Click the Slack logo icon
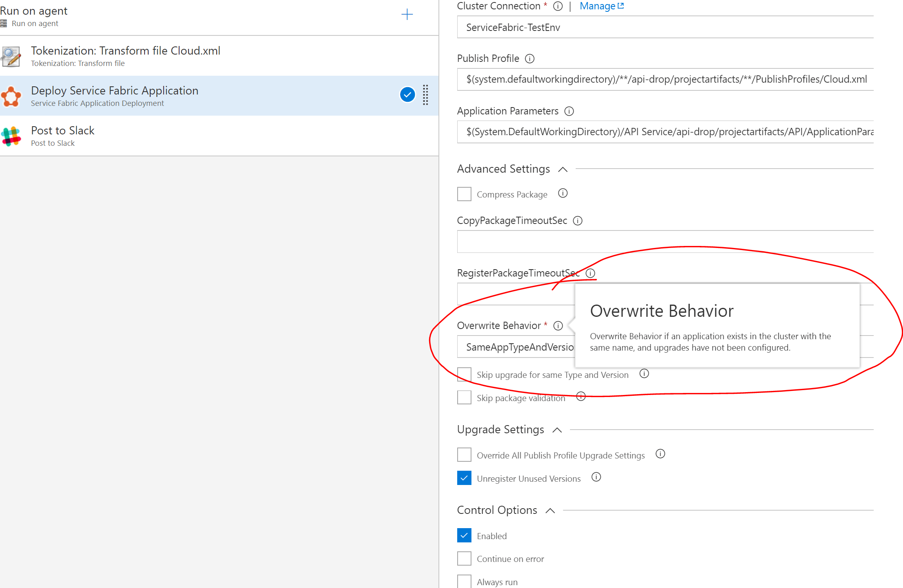This screenshot has width=903, height=588. click(11, 136)
